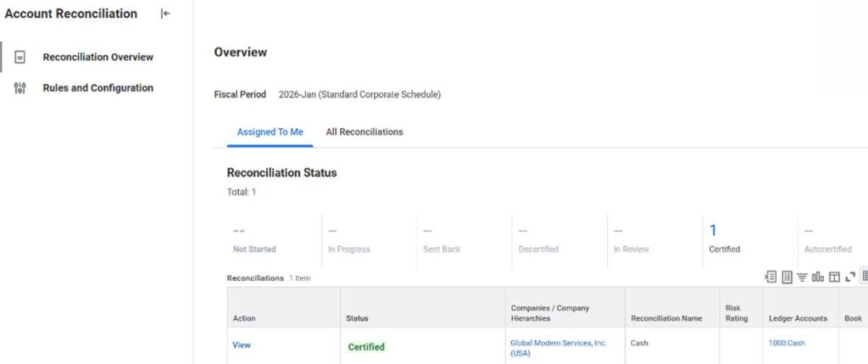Select the Assigned To Me tab
Image resolution: width=868 pixels, height=364 pixels.
[270, 132]
